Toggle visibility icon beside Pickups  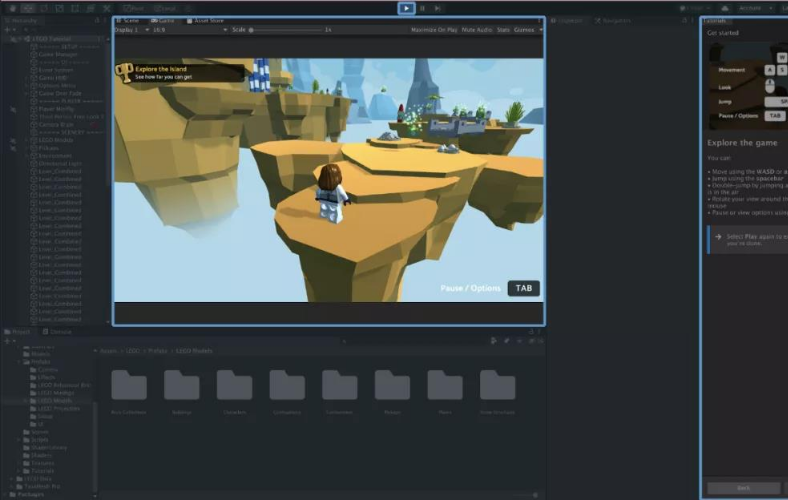[13, 148]
